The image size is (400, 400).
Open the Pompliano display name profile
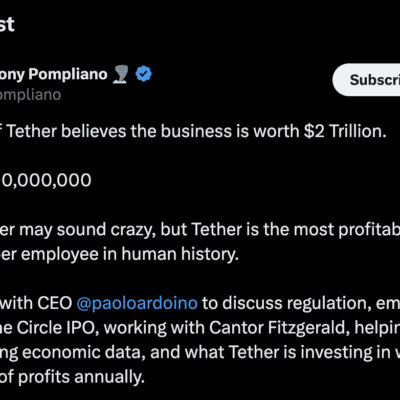pos(53,74)
